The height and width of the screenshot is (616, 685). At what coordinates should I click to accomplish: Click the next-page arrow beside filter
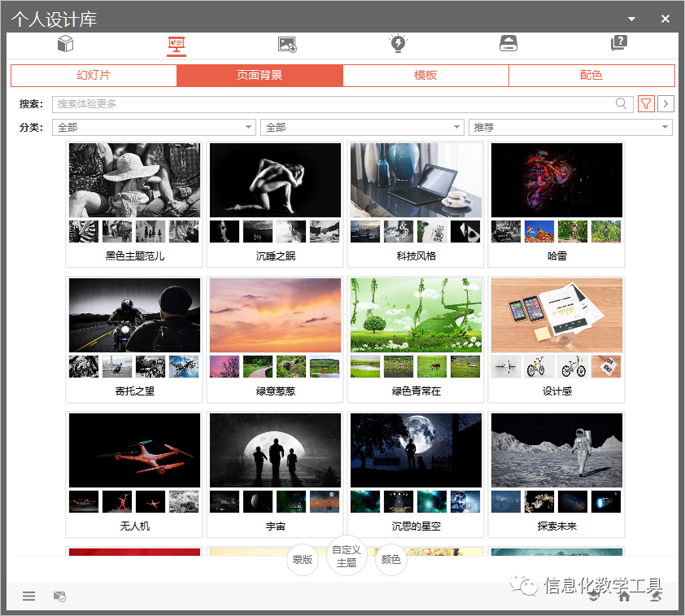(x=665, y=104)
